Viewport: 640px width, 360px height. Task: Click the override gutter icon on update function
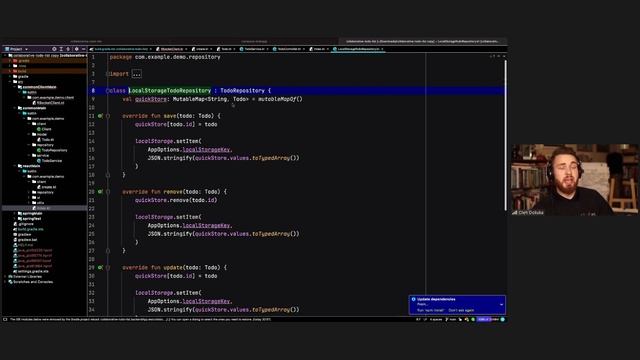tap(100, 268)
